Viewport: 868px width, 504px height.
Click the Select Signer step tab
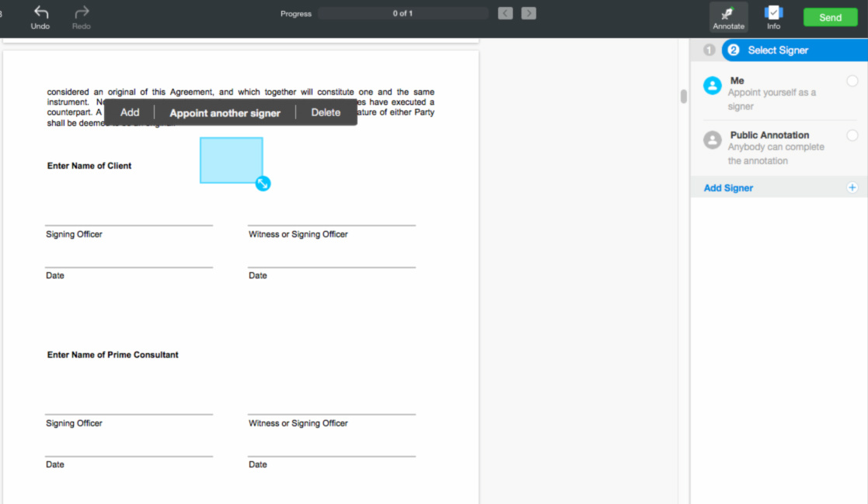pos(794,50)
